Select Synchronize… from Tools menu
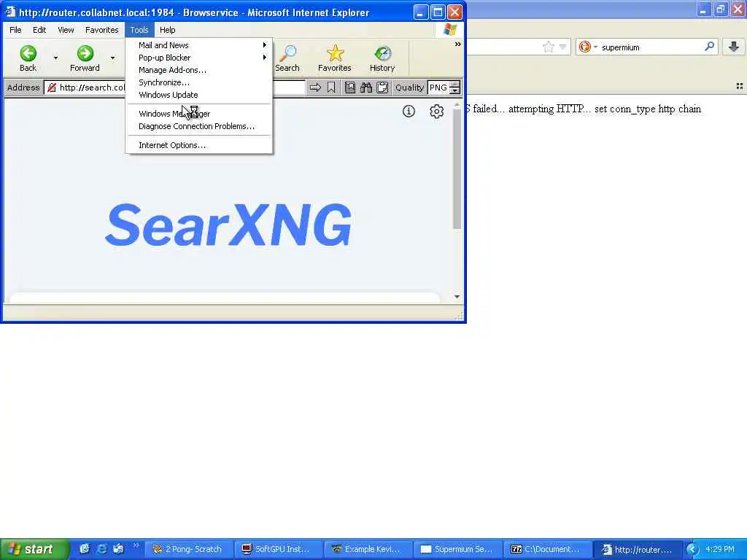The image size is (747, 560). [199, 82]
